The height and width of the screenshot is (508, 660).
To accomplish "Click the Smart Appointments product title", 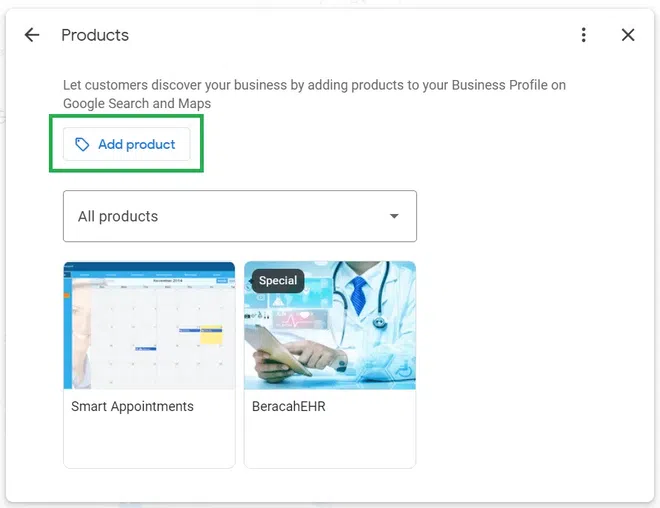I will pyautogui.click(x=132, y=407).
